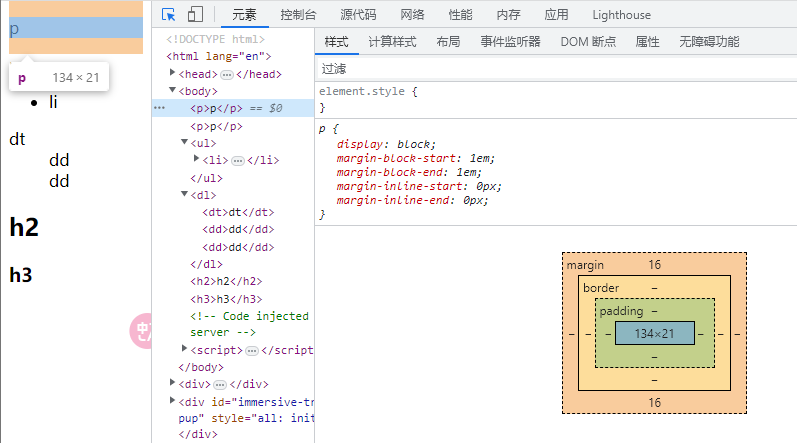
Task: Collapse the ul node
Action: pyautogui.click(x=184, y=143)
